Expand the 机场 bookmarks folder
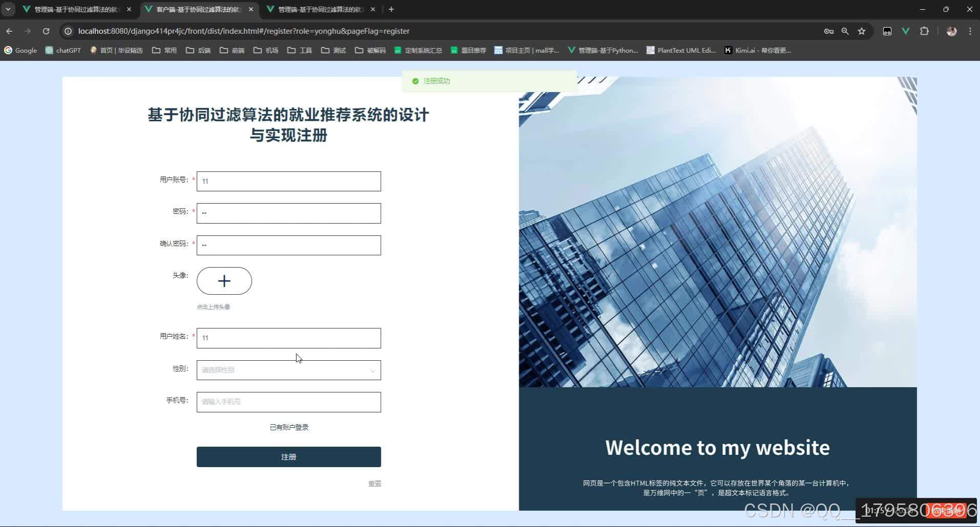980x527 pixels. 266,50
